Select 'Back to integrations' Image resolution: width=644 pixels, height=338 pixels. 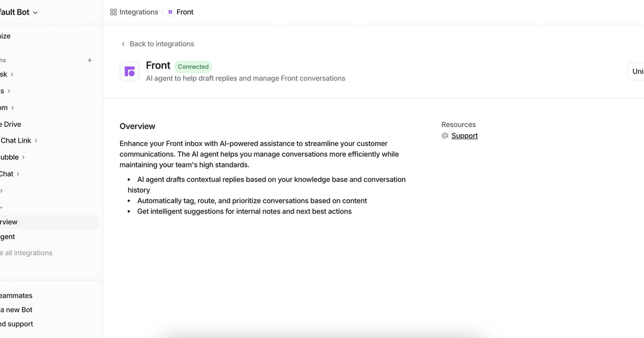coord(161,43)
